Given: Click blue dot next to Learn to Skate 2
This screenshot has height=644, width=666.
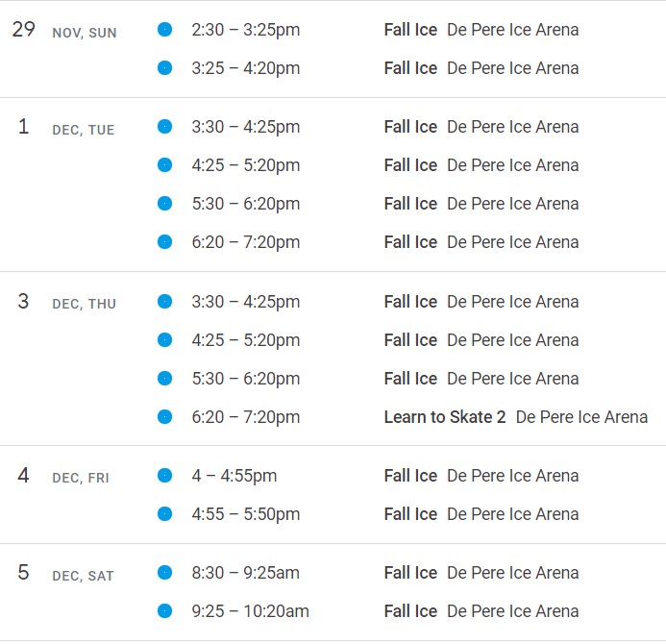Looking at the screenshot, I should tap(164, 417).
